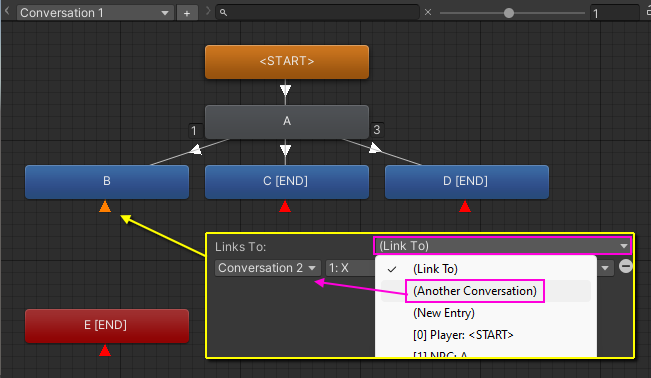
Task: Select the orange <START> node
Action: (287, 62)
